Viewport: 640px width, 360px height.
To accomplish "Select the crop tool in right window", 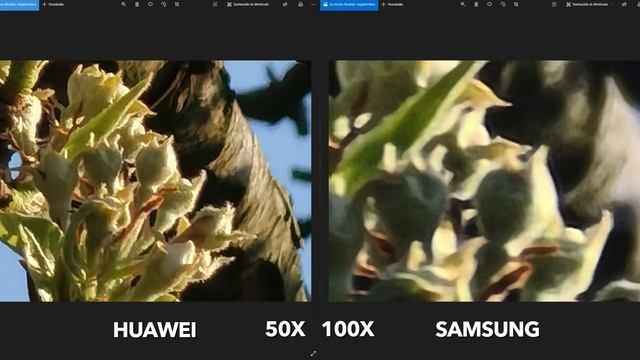I will pos(516,4).
